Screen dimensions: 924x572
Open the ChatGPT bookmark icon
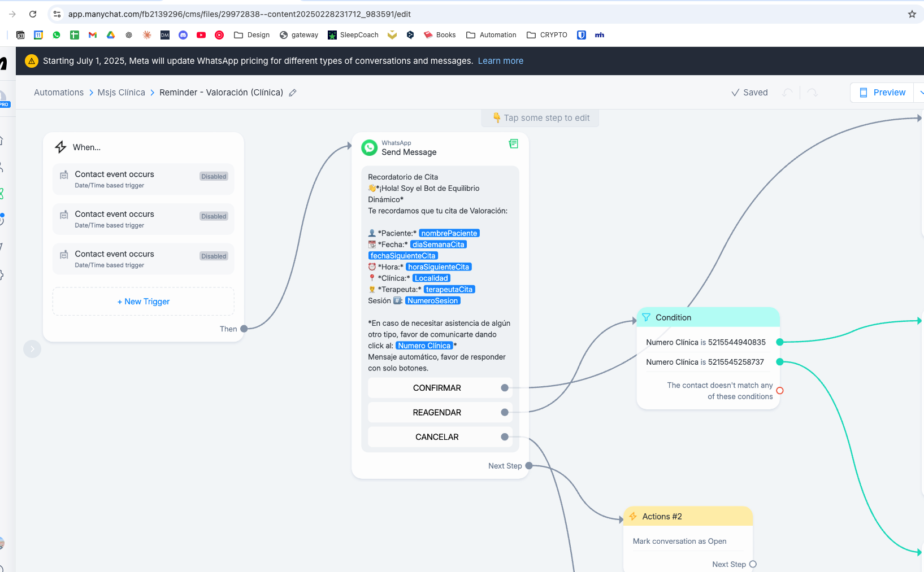(x=129, y=35)
